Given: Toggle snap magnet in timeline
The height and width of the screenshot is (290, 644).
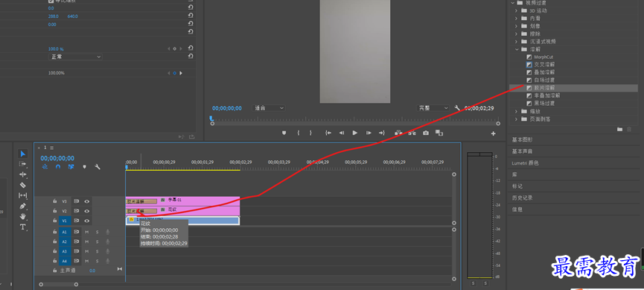Looking at the screenshot, I should 58,167.
